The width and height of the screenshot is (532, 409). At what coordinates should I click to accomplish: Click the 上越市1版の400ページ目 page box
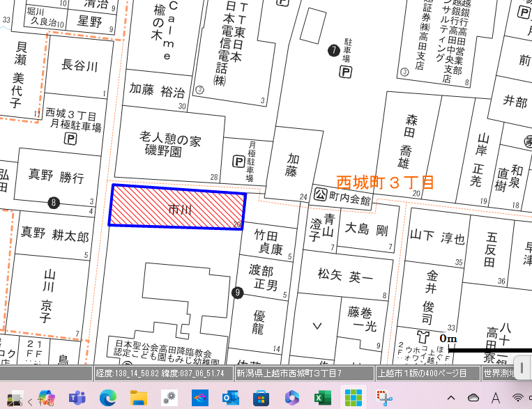[427, 373]
